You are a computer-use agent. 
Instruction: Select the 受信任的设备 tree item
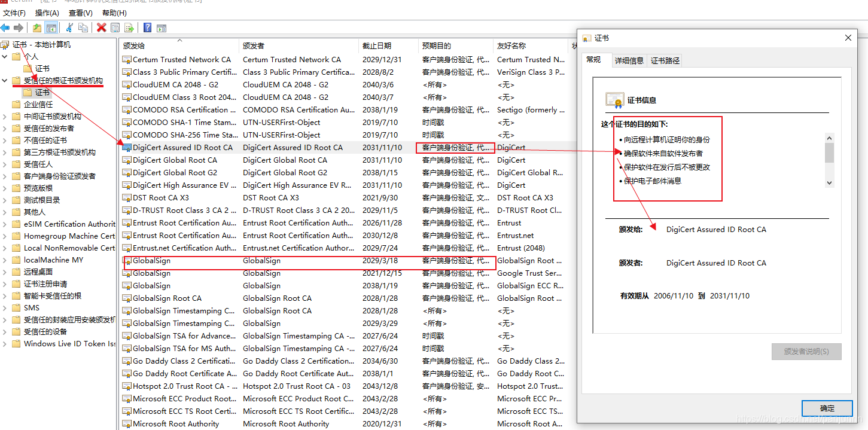pyautogui.click(x=45, y=332)
